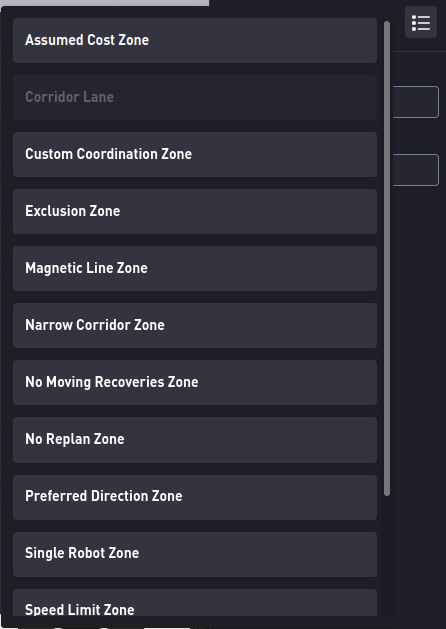Click empty dark panel area right of list
Viewport: 446px width, 629px height.
point(419,361)
